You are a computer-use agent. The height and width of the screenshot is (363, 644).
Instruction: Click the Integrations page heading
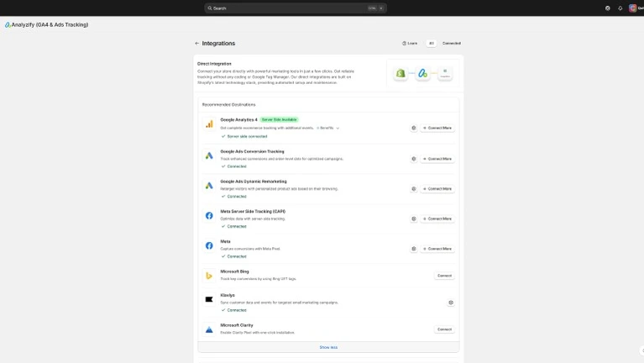(x=218, y=43)
